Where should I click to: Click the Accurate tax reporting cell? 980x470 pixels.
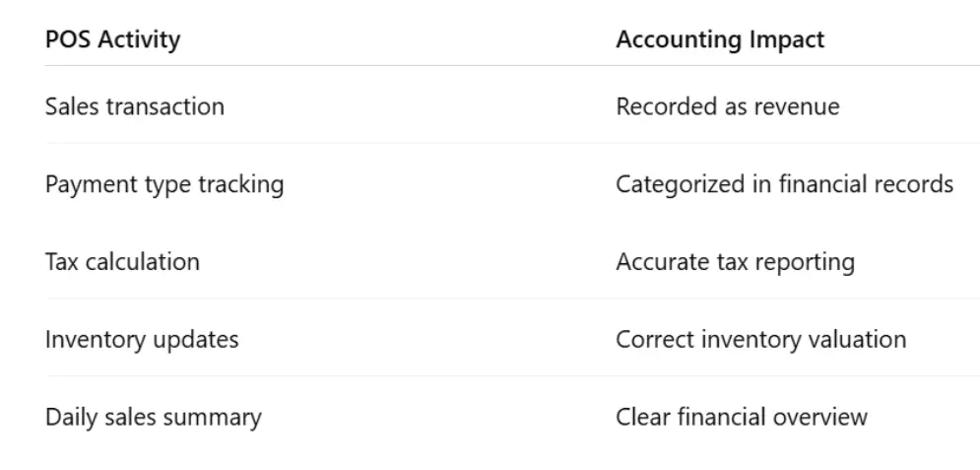pyautogui.click(x=735, y=262)
